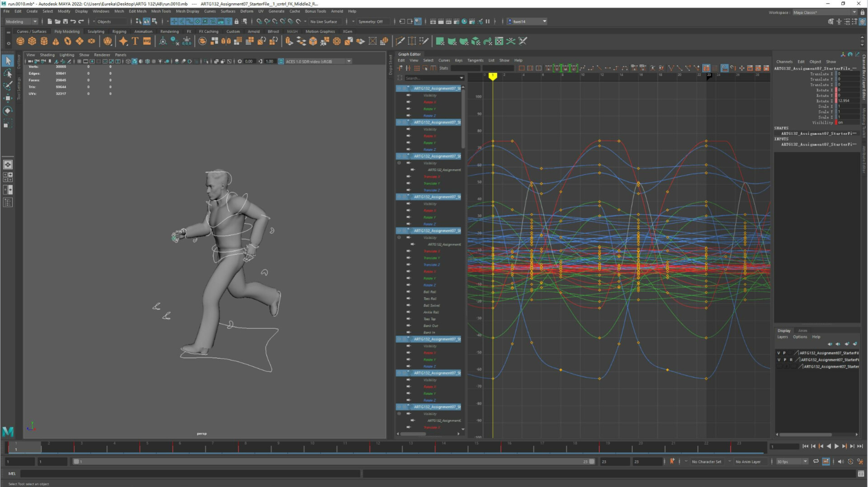
Task: Select the Paint Selection tool in the toolbar
Action: [x=8, y=86]
